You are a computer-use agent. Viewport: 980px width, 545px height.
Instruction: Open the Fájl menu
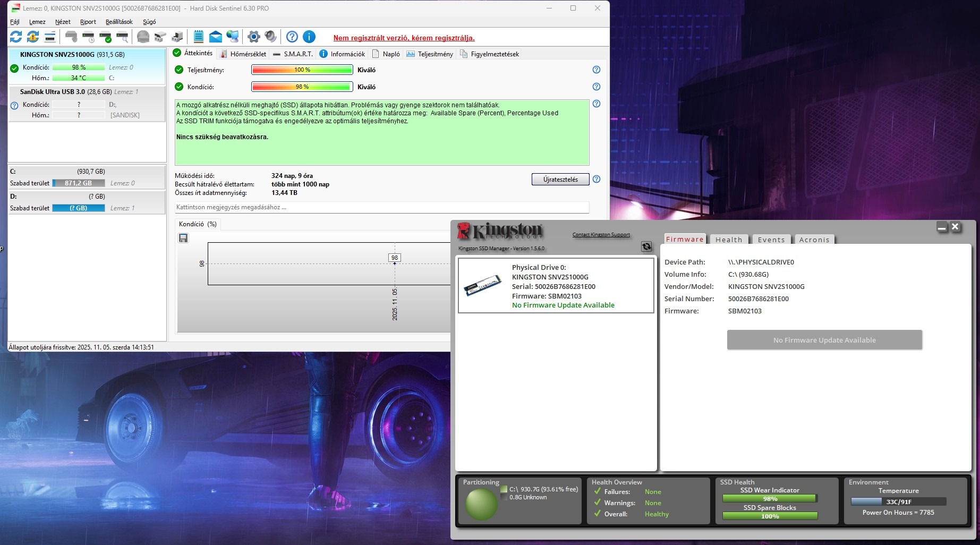(x=15, y=22)
